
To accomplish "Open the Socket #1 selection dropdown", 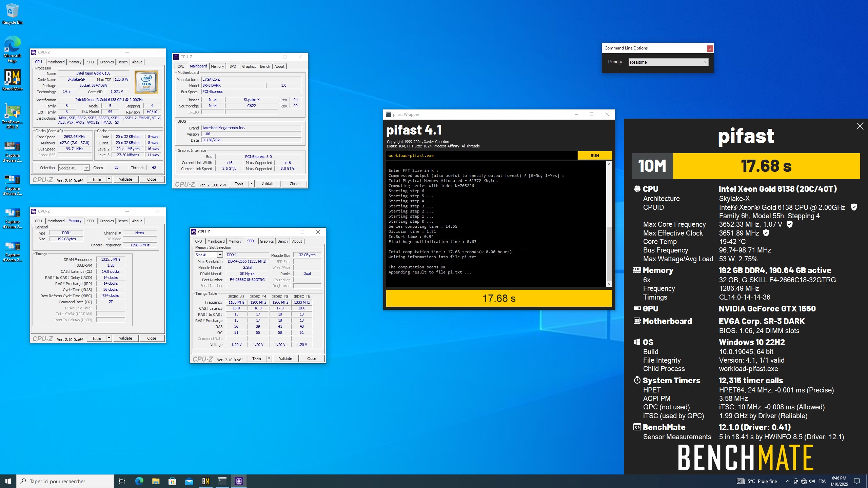I will 74,168.
